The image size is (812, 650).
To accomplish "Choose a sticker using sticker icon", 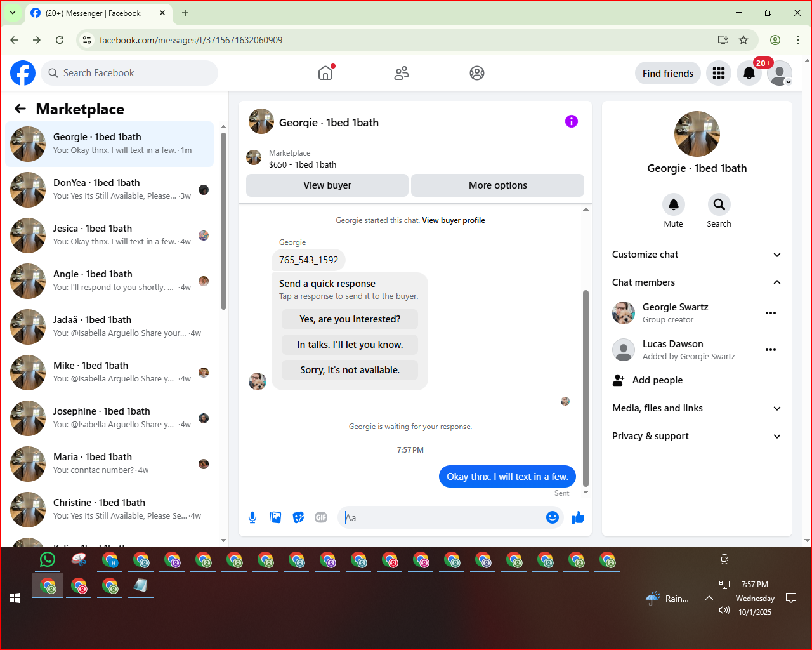I will coord(298,517).
